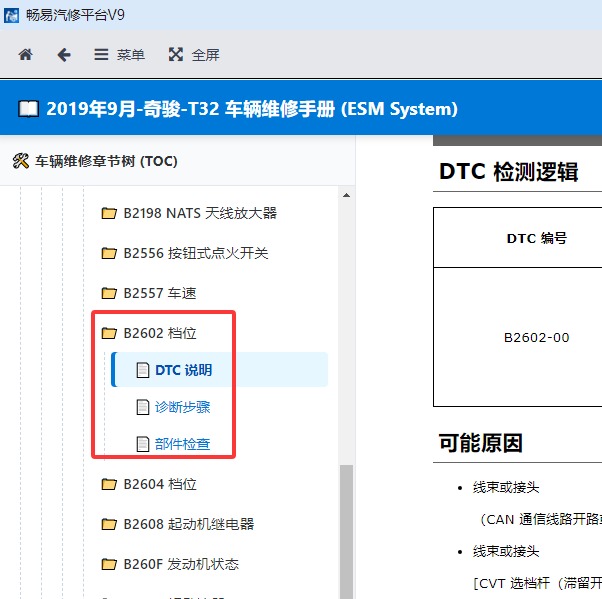Open folder icon of B2557 车速
This screenshot has height=599, width=602.
[x=109, y=293]
